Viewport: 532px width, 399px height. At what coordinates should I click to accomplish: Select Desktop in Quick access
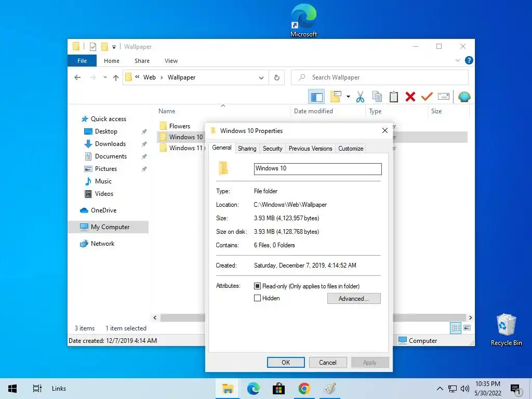pos(106,131)
